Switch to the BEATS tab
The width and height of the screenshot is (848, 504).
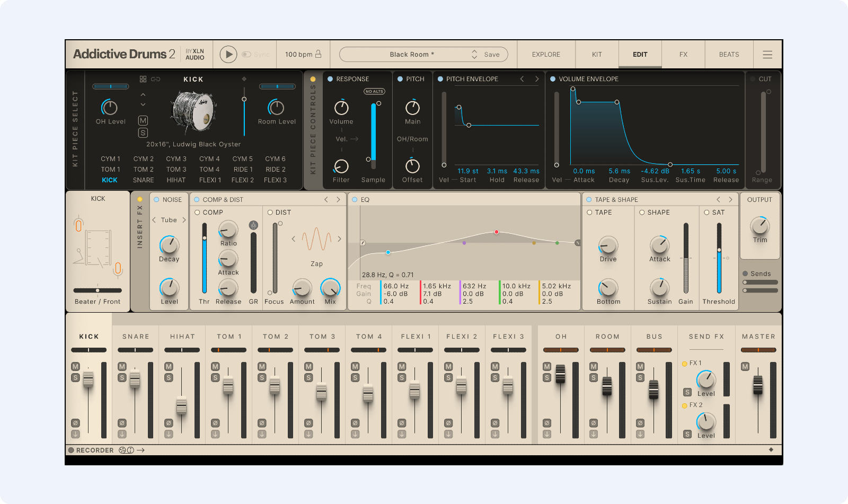pos(729,55)
